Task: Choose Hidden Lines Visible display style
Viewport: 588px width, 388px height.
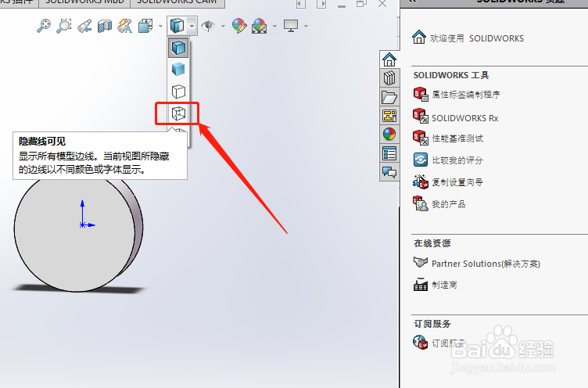Action: pos(178,113)
